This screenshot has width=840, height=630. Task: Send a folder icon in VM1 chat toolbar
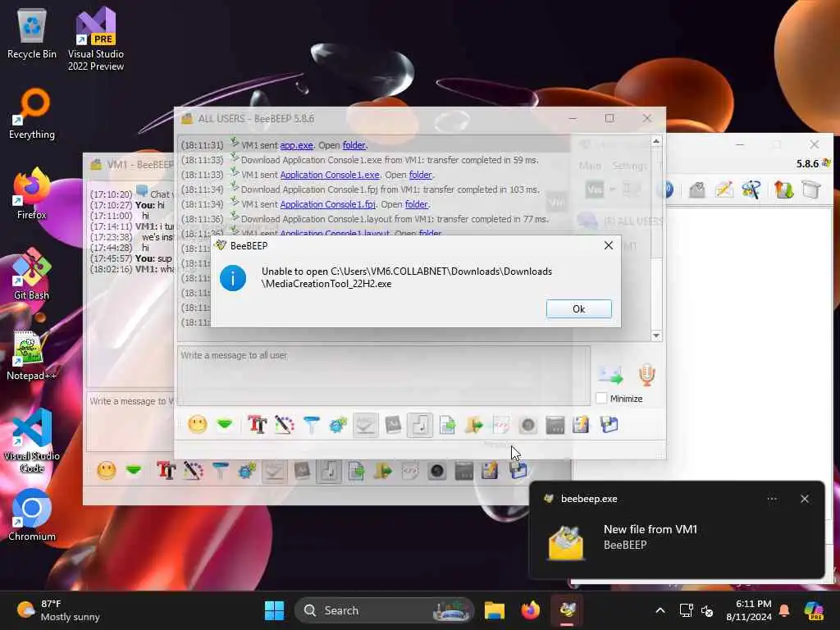tap(383, 471)
